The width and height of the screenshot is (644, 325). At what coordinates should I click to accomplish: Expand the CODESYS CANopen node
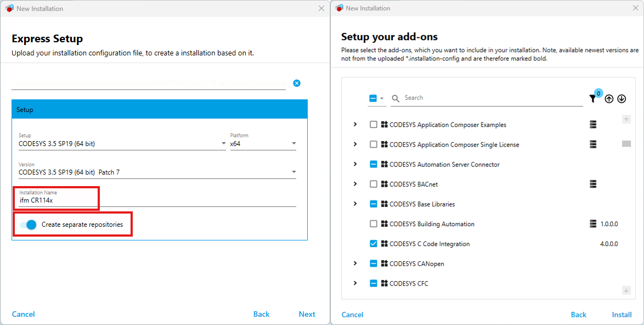point(355,264)
